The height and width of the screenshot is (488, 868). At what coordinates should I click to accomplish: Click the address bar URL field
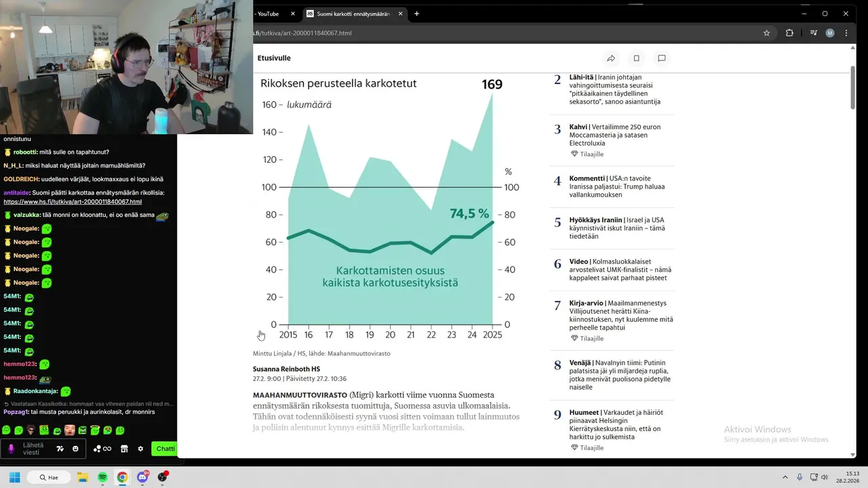pos(502,33)
